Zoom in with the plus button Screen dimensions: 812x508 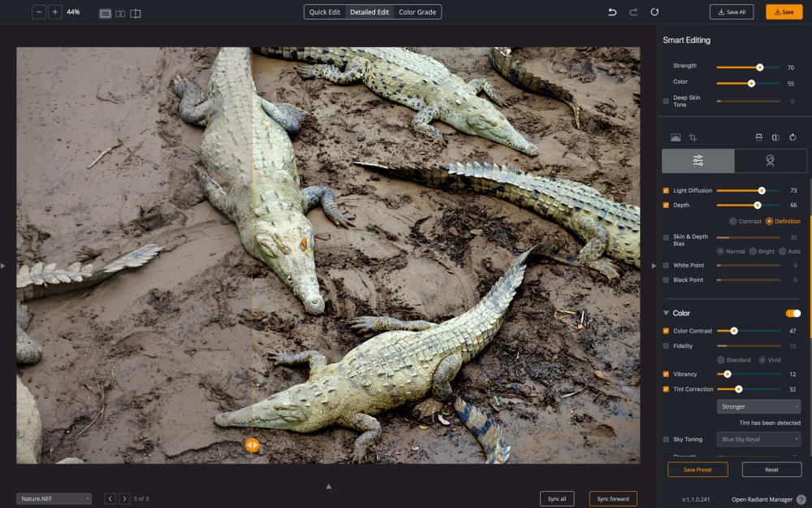55,12
